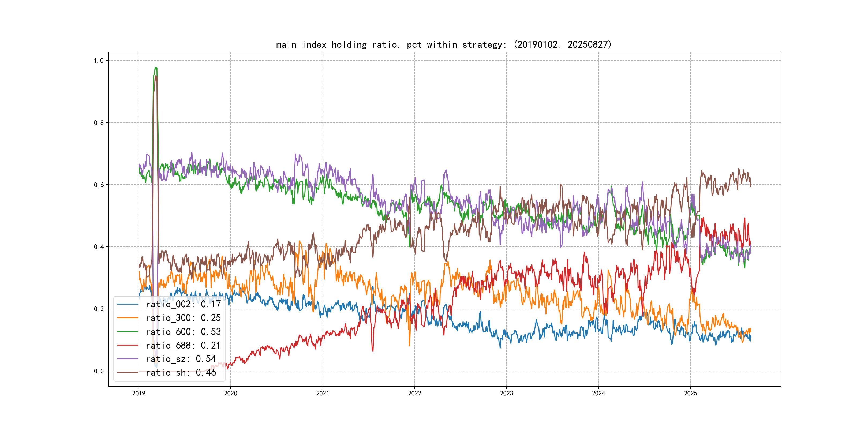
Task: Click the green ratio_600 legend line swatch
Action: 127,332
